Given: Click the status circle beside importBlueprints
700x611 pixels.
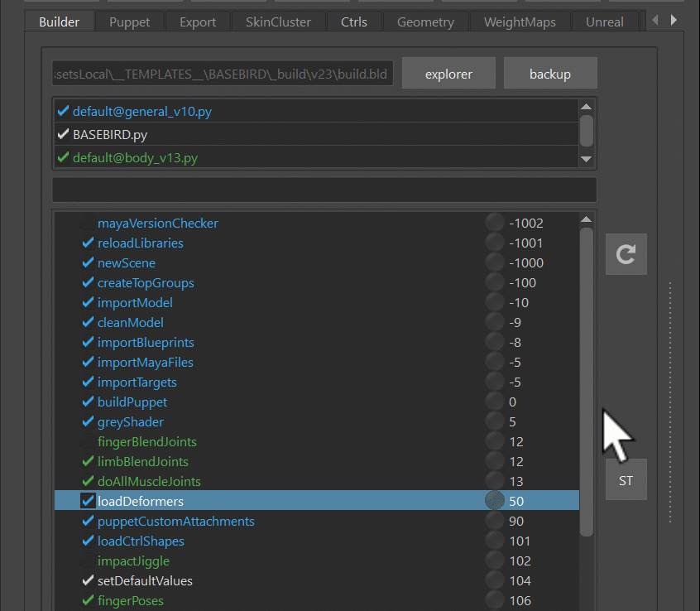Looking at the screenshot, I should coord(495,342).
